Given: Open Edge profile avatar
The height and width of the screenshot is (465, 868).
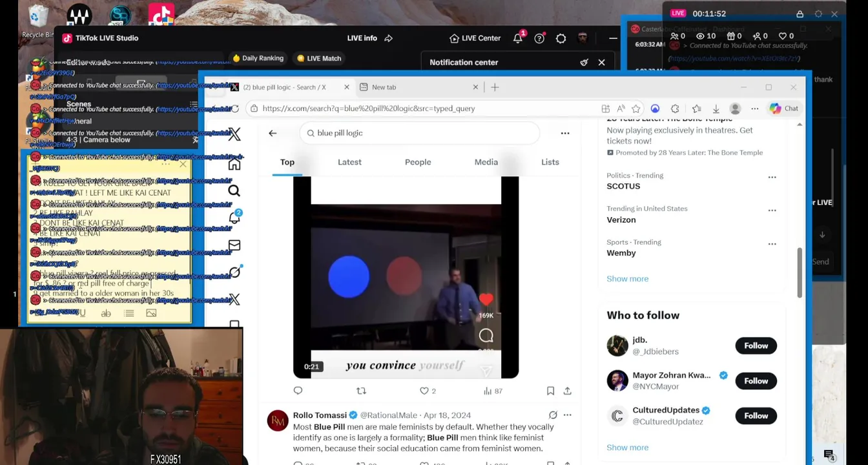Looking at the screenshot, I should [x=735, y=108].
